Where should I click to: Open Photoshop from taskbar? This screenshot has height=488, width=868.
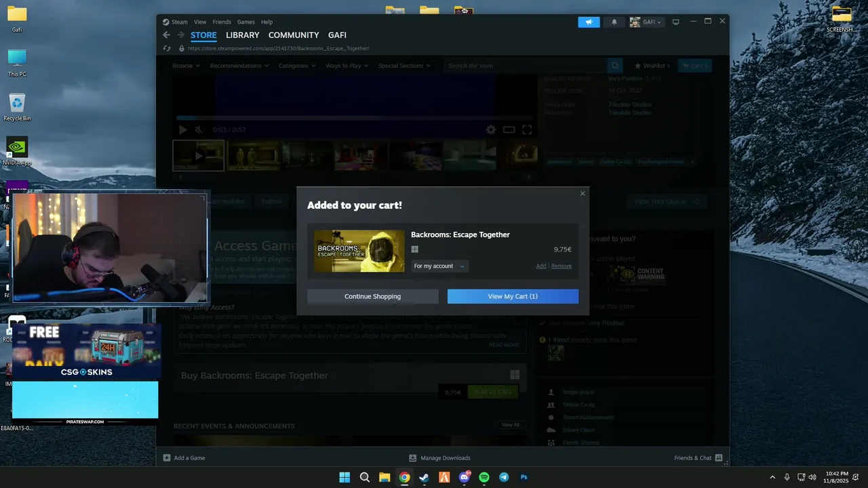pyautogui.click(x=524, y=477)
